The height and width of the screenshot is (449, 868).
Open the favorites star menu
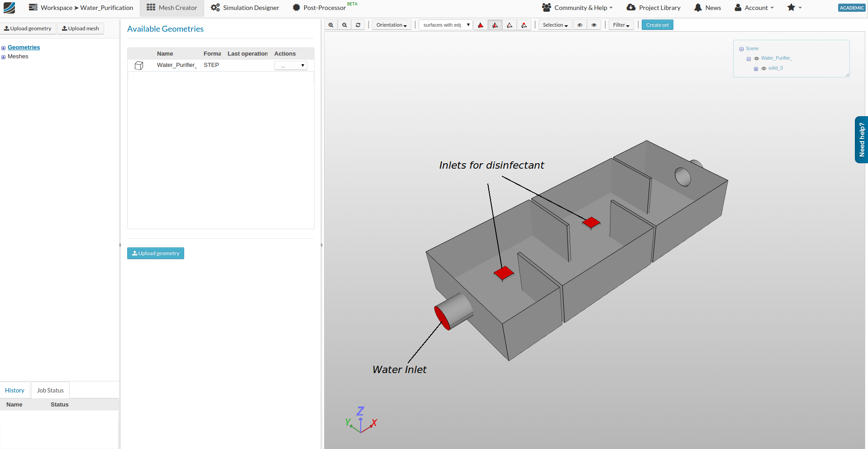tap(792, 8)
